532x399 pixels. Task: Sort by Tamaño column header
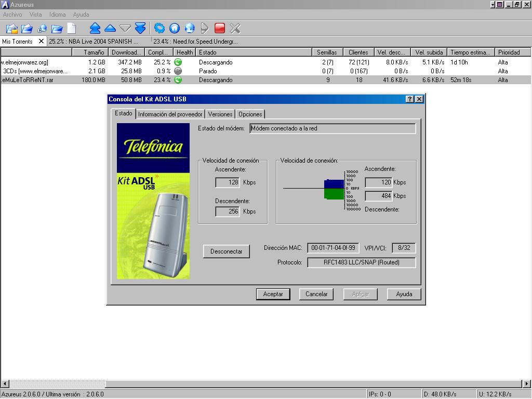tap(90, 52)
